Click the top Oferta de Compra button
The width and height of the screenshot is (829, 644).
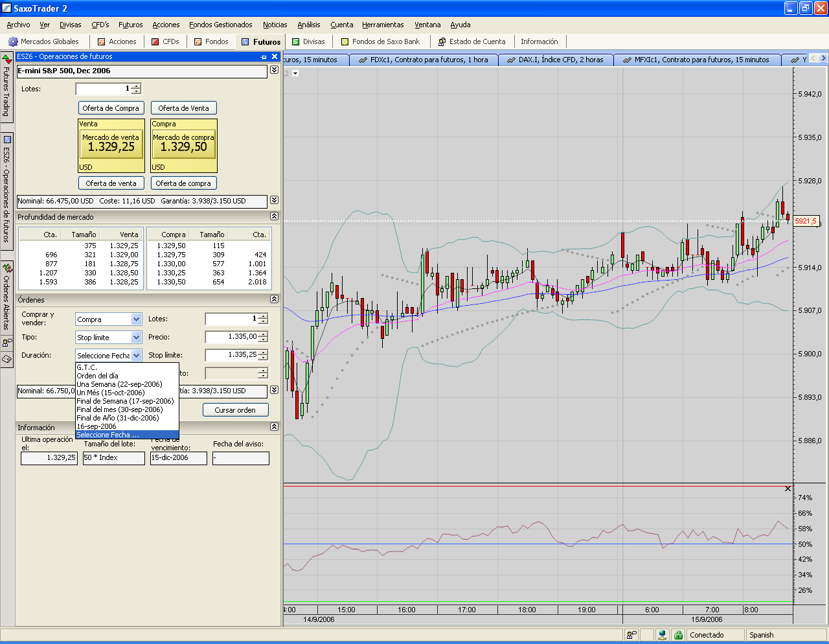pos(111,108)
